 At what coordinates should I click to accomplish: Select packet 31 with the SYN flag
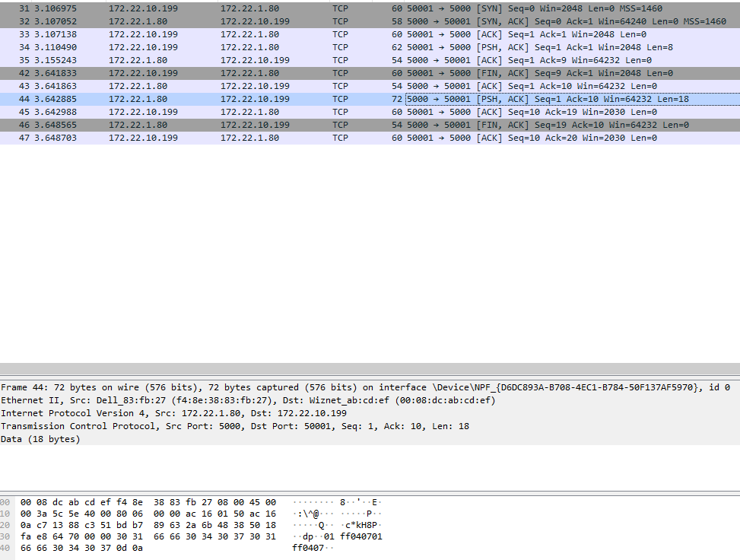370,8
